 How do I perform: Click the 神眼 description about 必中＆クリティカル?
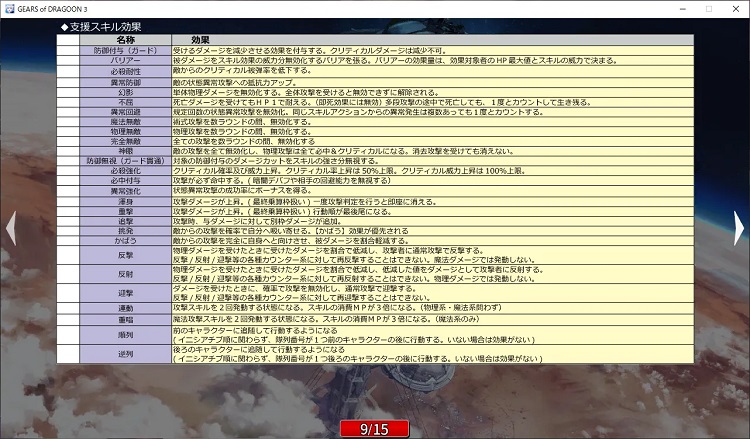coord(343,151)
